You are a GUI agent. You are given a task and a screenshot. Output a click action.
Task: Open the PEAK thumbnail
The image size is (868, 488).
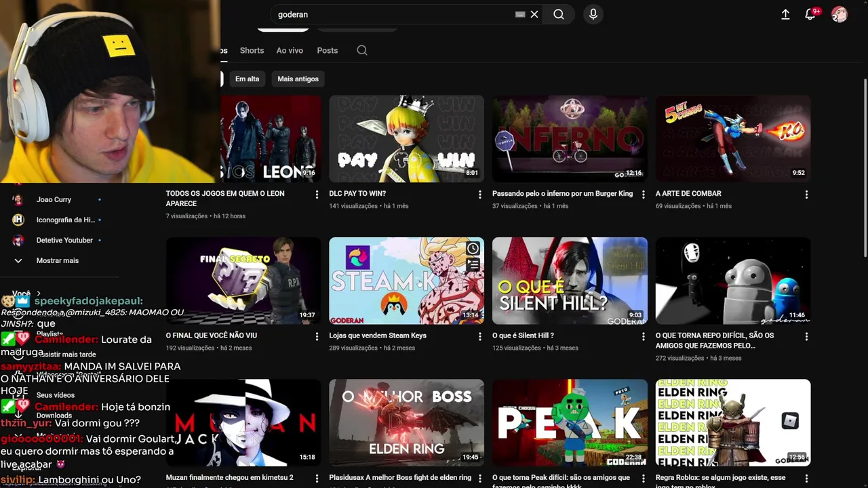tap(570, 422)
